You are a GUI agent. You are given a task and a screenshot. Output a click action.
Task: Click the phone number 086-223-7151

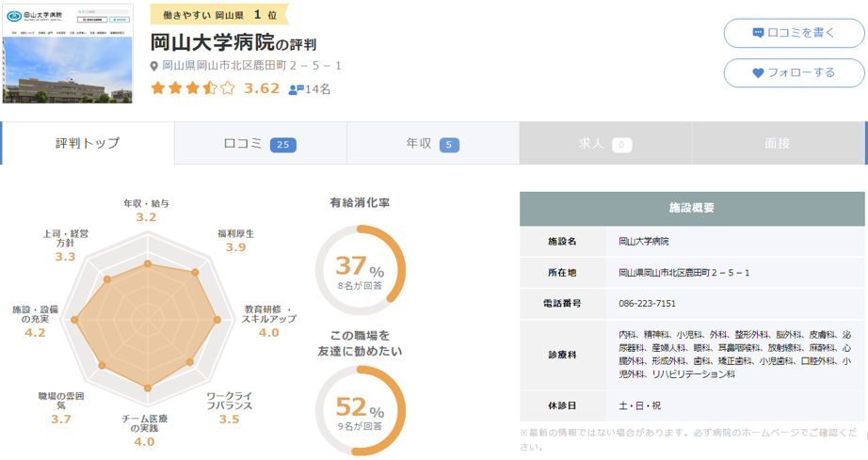(x=647, y=304)
